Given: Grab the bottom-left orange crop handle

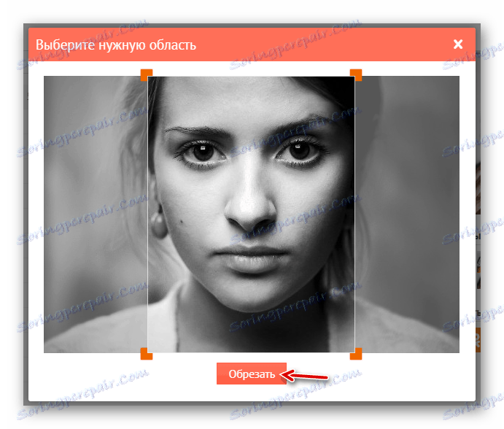Looking at the screenshot, I should [147, 354].
